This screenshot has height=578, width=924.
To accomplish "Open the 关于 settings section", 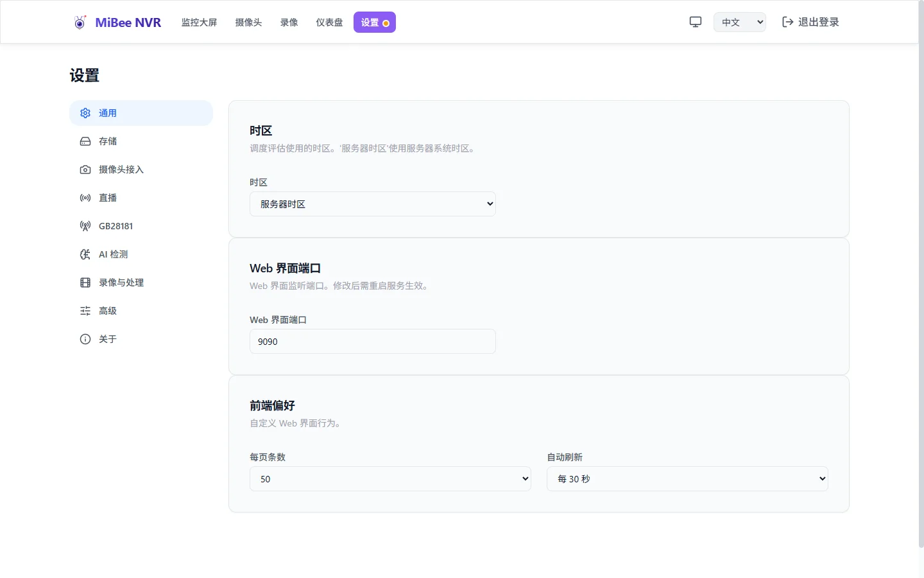I will (x=141, y=339).
